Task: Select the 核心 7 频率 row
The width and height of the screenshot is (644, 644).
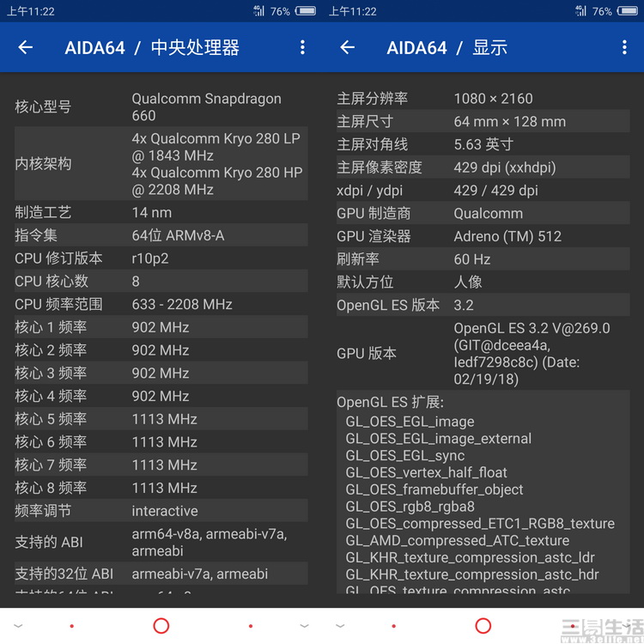Action: tap(161, 465)
